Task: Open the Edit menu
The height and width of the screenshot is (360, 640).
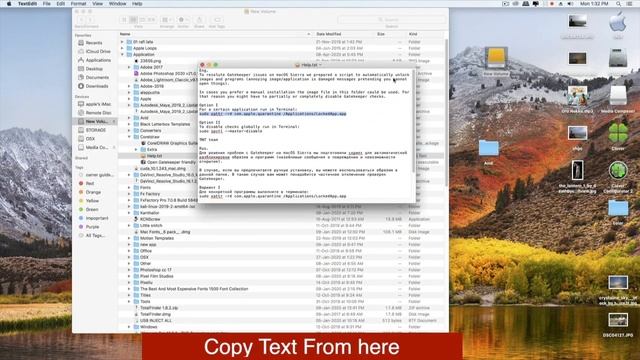Action: coord(61,4)
